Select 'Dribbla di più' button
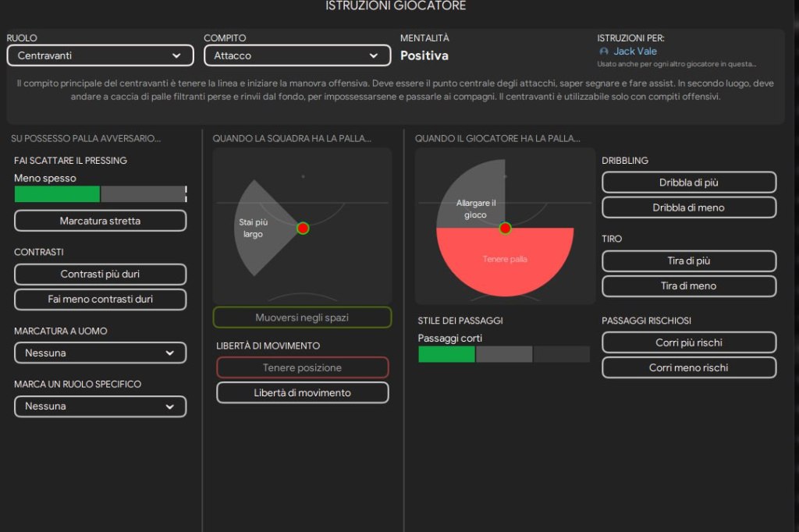The image size is (799, 532). click(x=689, y=183)
